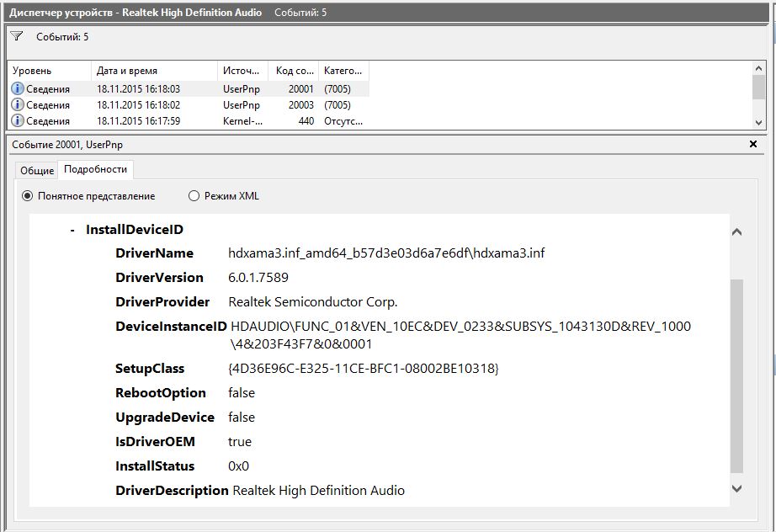Image resolution: width=776 pixels, height=532 pixels.
Task: Click 'Событие 20001, UserPnp' pane header
Action: (67, 145)
